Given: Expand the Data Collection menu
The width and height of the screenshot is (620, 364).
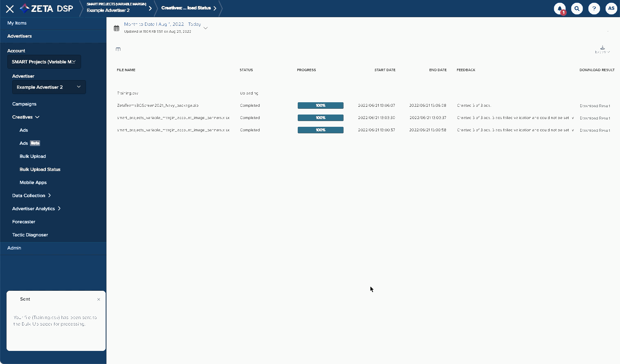Looking at the screenshot, I should pos(32,195).
